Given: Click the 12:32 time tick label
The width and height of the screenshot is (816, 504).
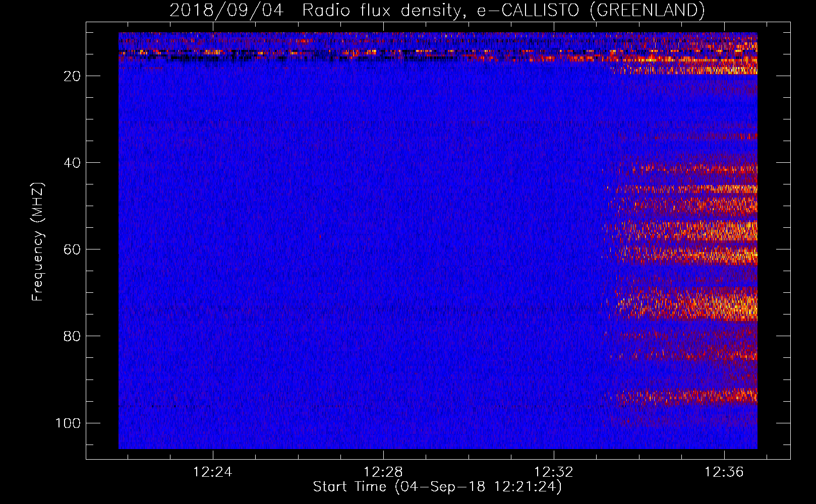Looking at the screenshot, I should click(554, 472).
